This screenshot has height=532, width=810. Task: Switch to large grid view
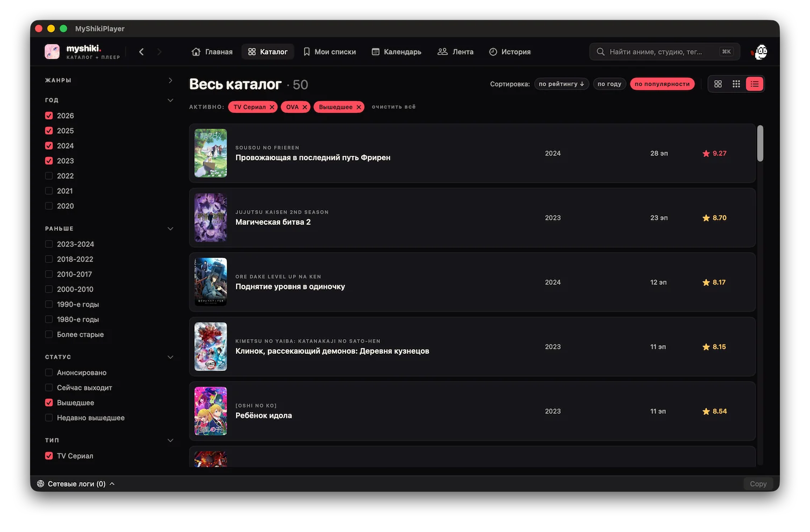point(718,84)
